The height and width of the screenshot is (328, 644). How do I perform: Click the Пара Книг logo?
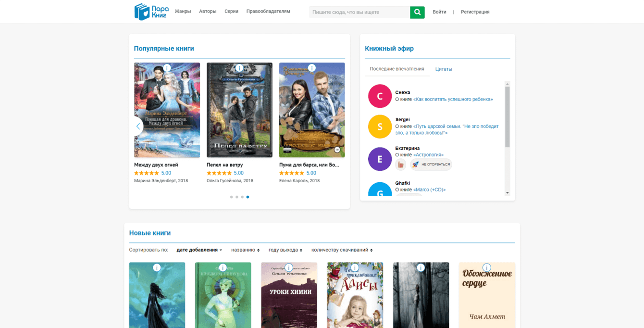coord(151,12)
